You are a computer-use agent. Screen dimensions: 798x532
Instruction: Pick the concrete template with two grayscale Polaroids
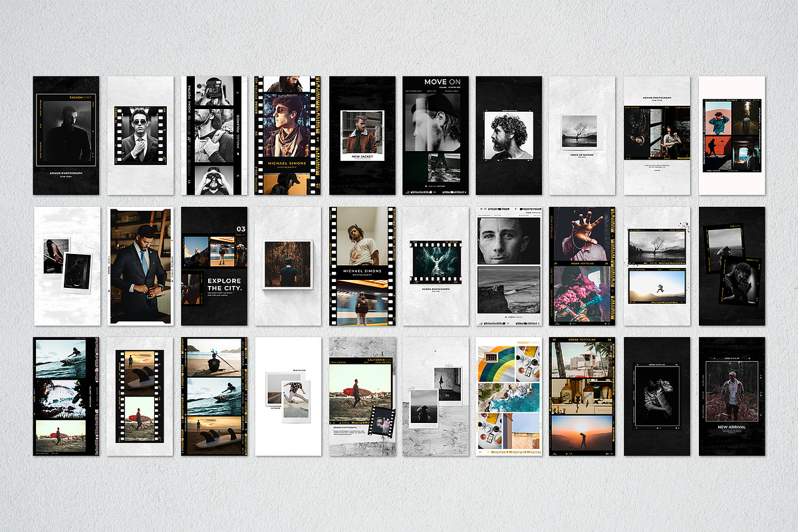pos(436,396)
